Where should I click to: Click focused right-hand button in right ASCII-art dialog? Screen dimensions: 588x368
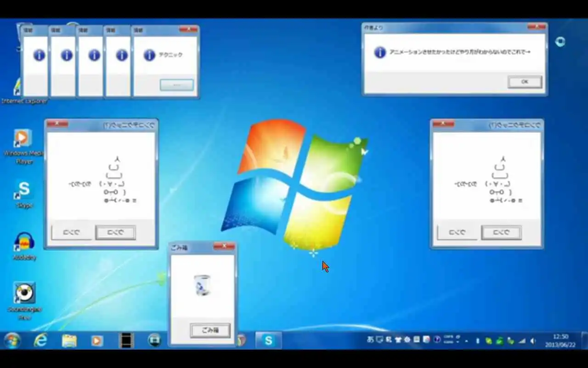pyautogui.click(x=501, y=232)
